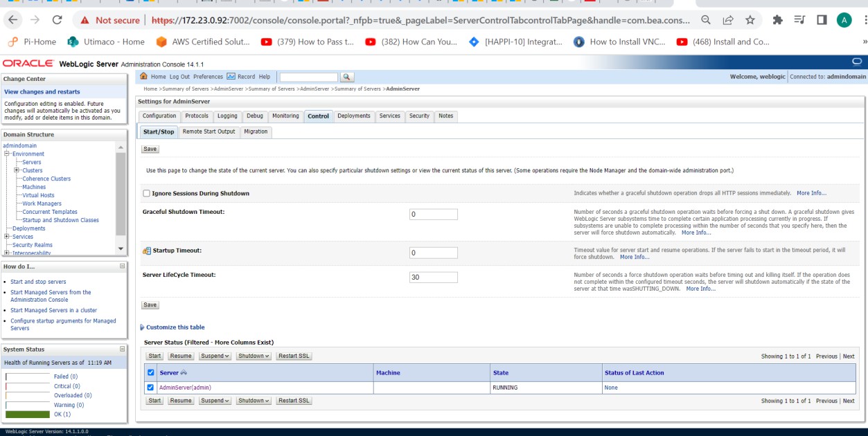Open the upper Suspend dropdown
This screenshot has height=436, width=868.
point(215,356)
